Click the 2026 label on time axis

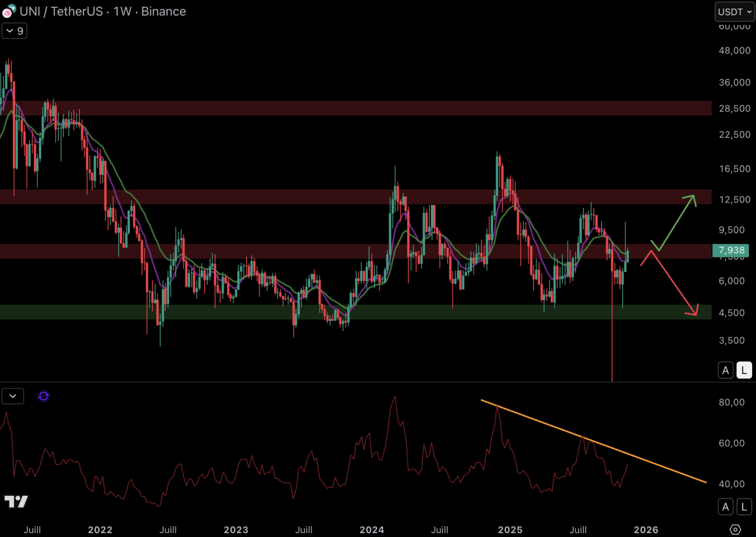click(646, 530)
